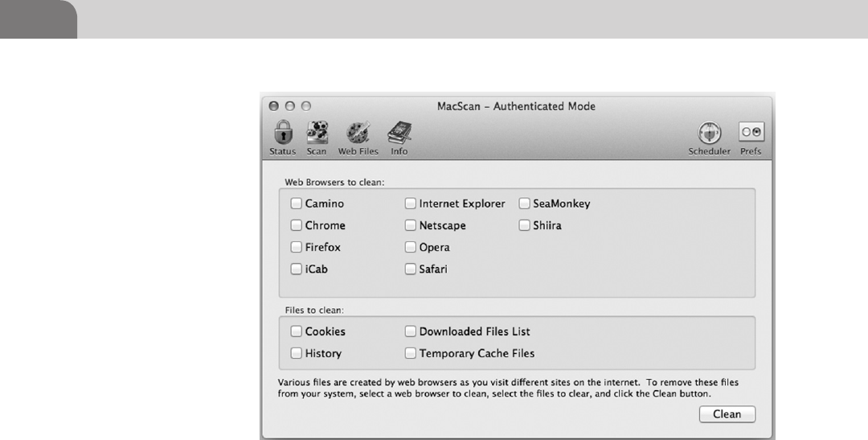Click the 'Files to clean:' label
The width and height of the screenshot is (868, 440).
(x=314, y=310)
